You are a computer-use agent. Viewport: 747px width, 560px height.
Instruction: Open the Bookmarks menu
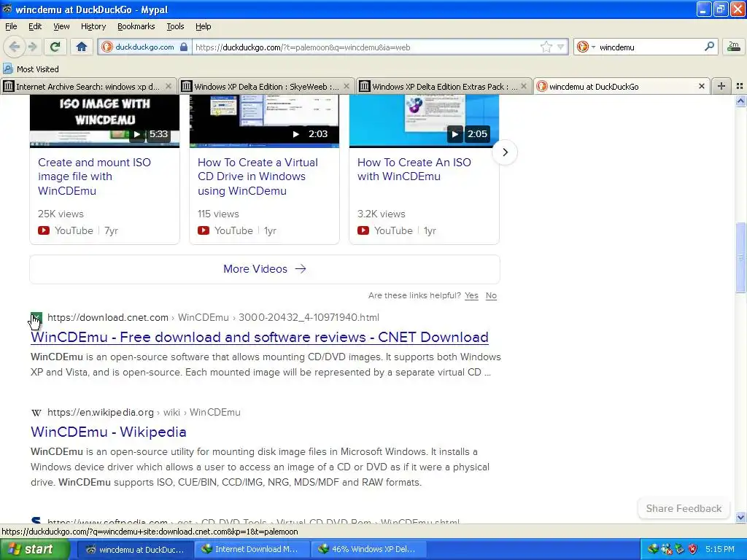click(x=136, y=26)
